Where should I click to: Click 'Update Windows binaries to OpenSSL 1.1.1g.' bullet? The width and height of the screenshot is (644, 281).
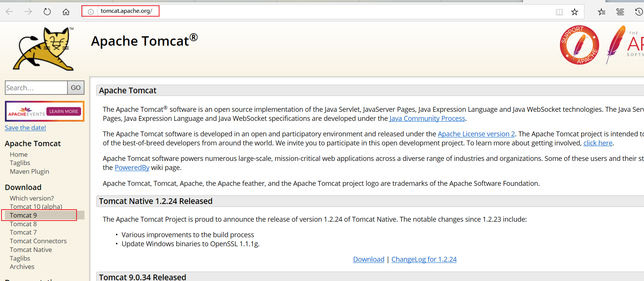[x=190, y=244]
